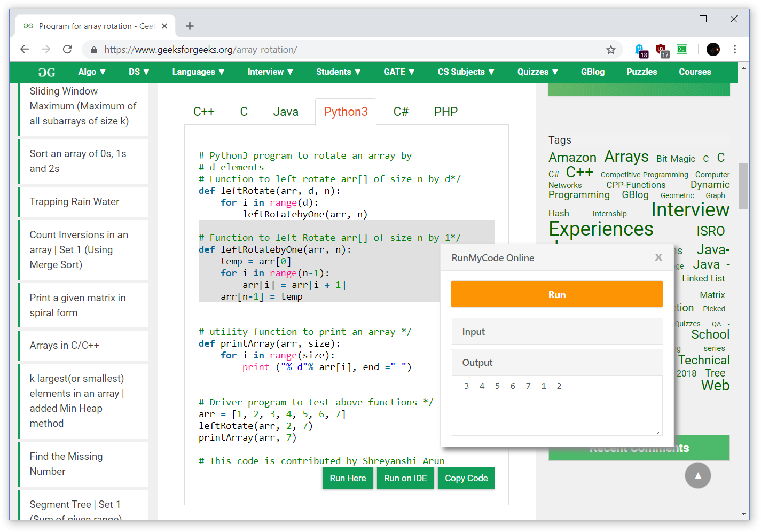Click the Copy Code button
Viewport: 761px width, 532px height.
coord(466,478)
